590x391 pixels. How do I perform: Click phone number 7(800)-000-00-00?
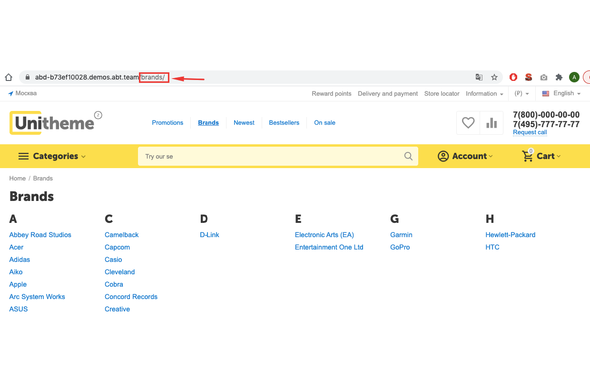[546, 115]
